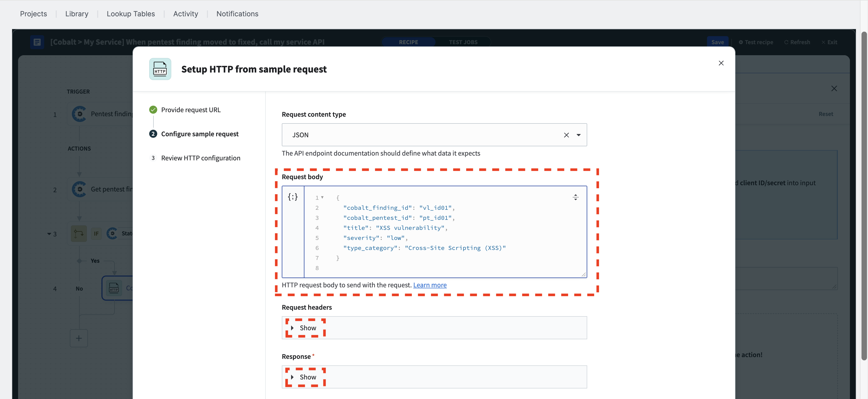Image resolution: width=868 pixels, height=399 pixels.
Task: Click the Request body label
Action: pos(302,177)
